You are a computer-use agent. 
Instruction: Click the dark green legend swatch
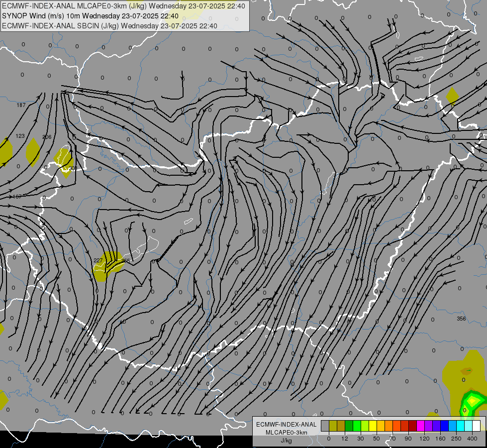[349, 426]
